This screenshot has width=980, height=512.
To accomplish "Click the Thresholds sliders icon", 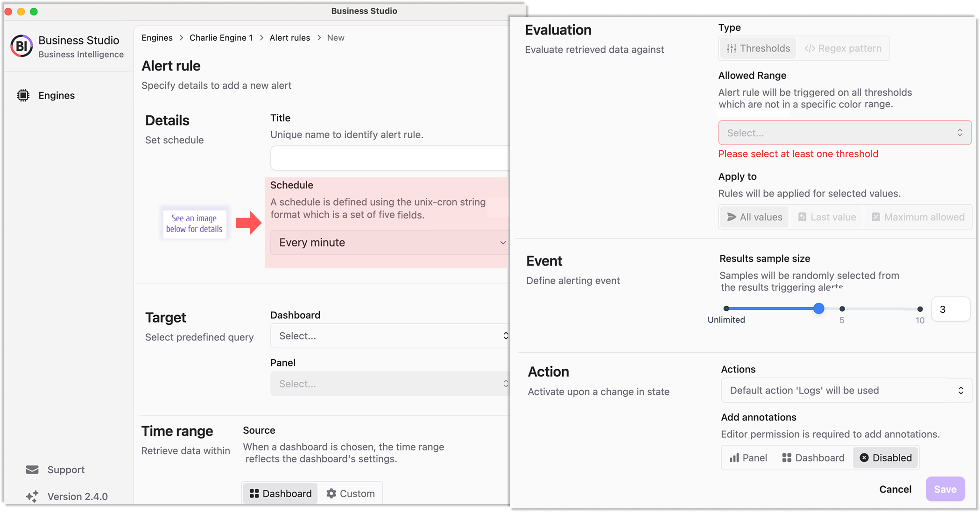I will [x=732, y=49].
